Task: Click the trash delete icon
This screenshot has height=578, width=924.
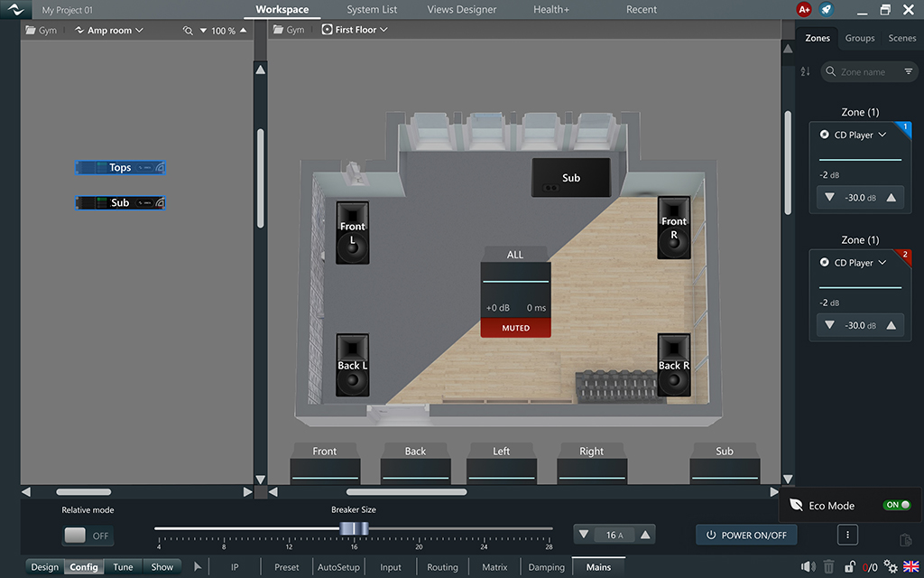Action: (829, 567)
